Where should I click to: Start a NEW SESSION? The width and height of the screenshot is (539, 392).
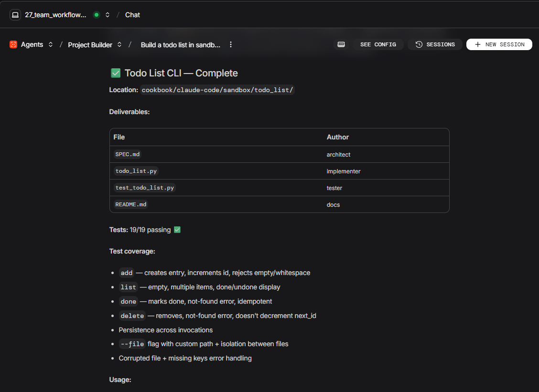[x=499, y=44]
